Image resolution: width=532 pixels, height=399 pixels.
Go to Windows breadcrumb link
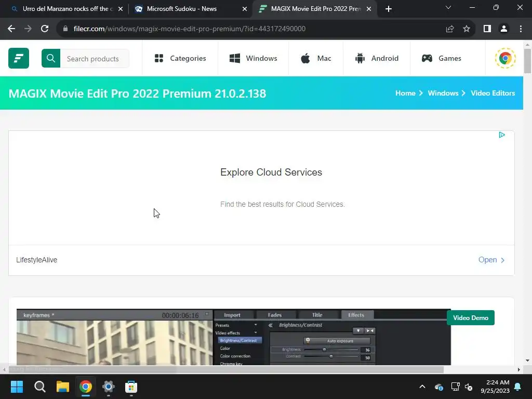pyautogui.click(x=443, y=93)
